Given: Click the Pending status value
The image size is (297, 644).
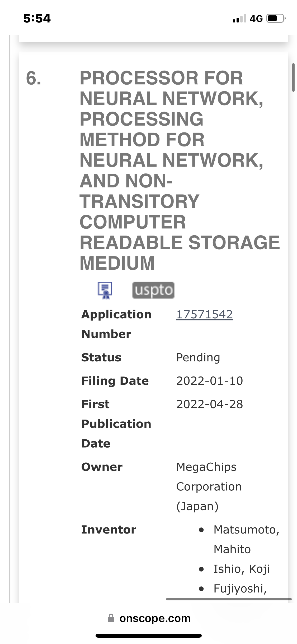Looking at the screenshot, I should pyautogui.click(x=198, y=357).
